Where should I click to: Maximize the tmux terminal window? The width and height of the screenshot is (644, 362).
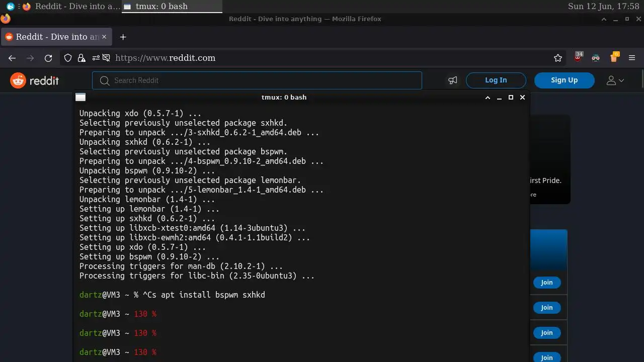point(511,98)
